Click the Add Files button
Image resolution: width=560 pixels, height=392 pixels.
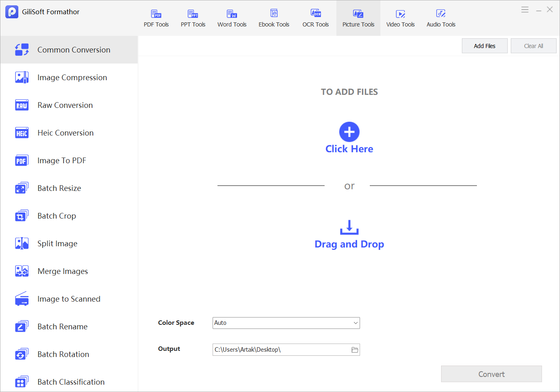click(485, 46)
